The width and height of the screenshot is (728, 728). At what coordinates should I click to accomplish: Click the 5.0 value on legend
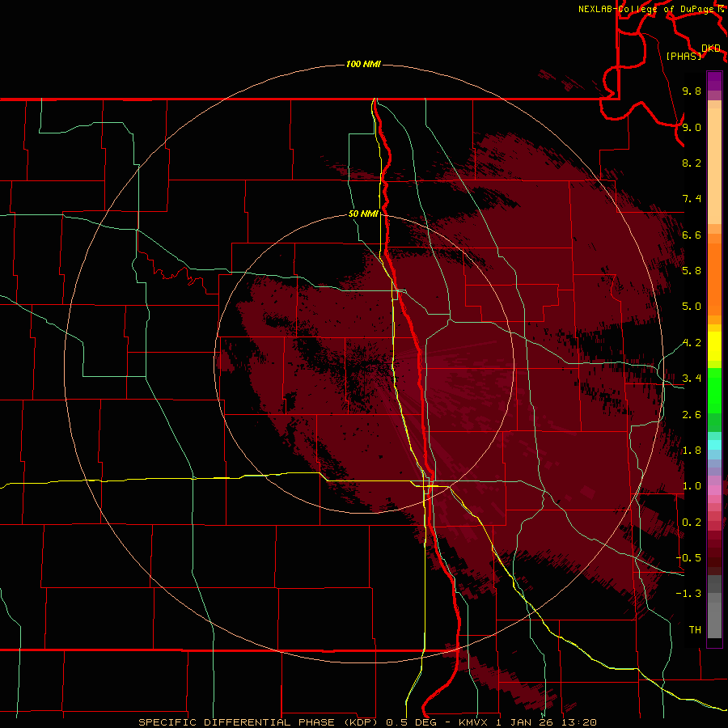(692, 307)
